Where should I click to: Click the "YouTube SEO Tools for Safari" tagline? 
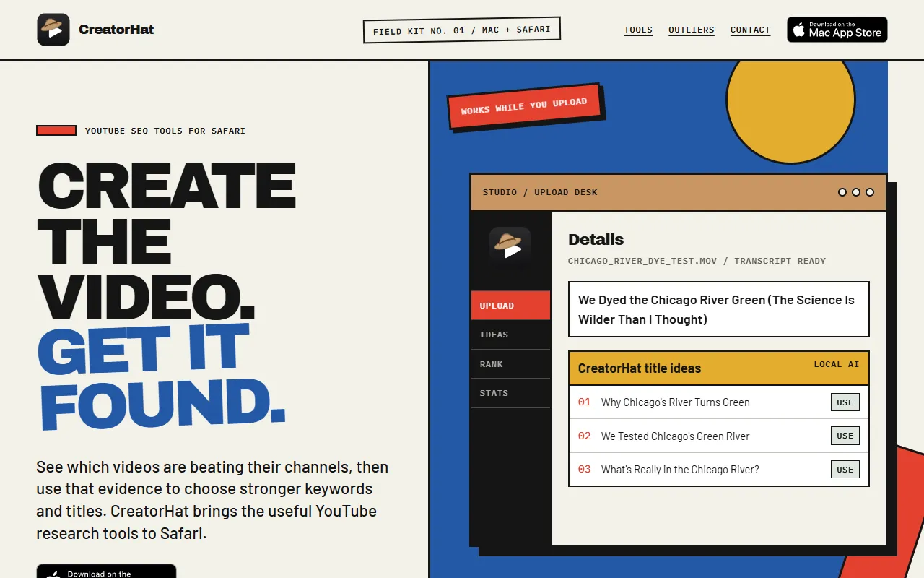[x=165, y=131]
